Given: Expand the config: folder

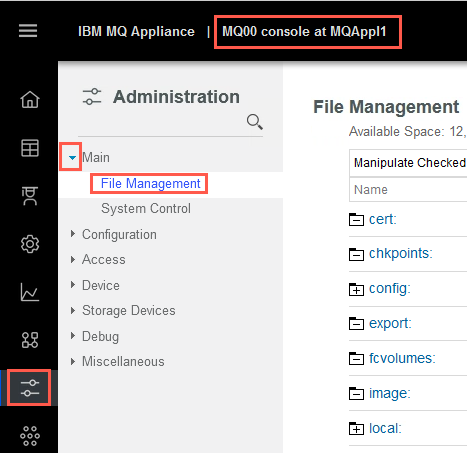Looking at the screenshot, I should (356, 289).
